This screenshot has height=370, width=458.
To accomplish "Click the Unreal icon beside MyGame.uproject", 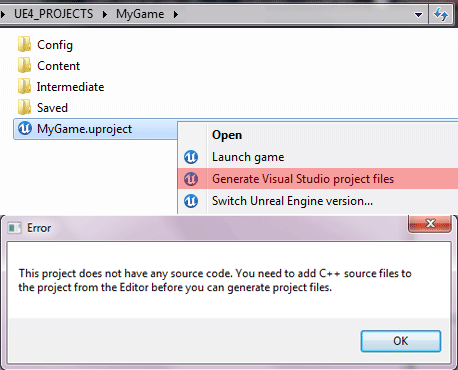I will (x=25, y=128).
